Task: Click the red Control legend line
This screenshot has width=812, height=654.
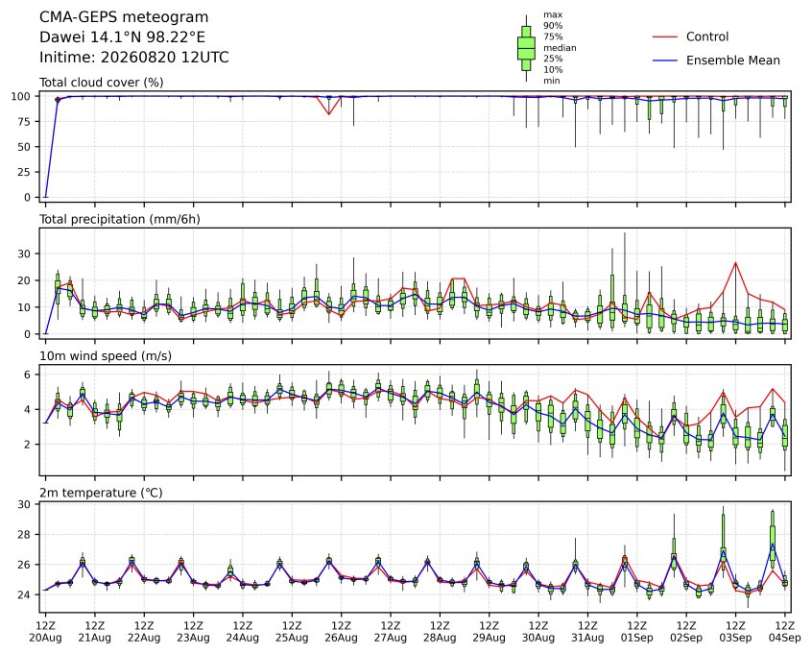Action: [665, 36]
